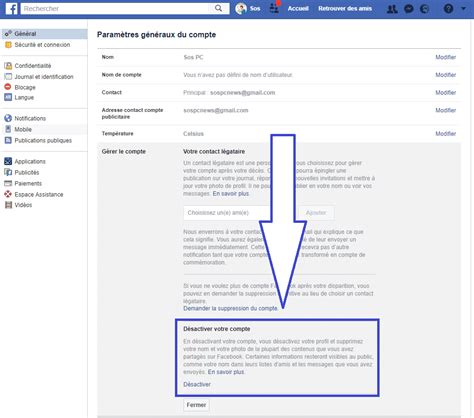Click En savoir plus under Désactiver votre compte

click(226, 372)
